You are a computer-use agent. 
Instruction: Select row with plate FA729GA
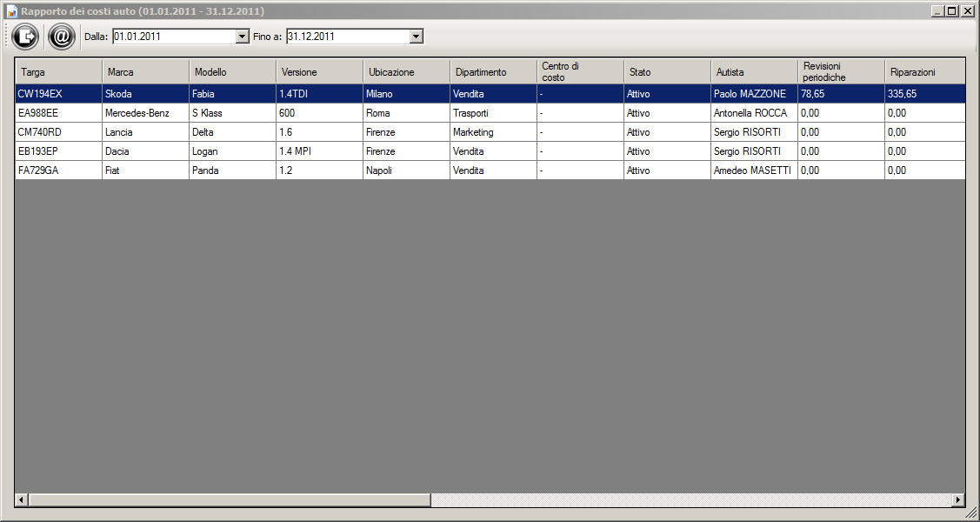point(490,170)
